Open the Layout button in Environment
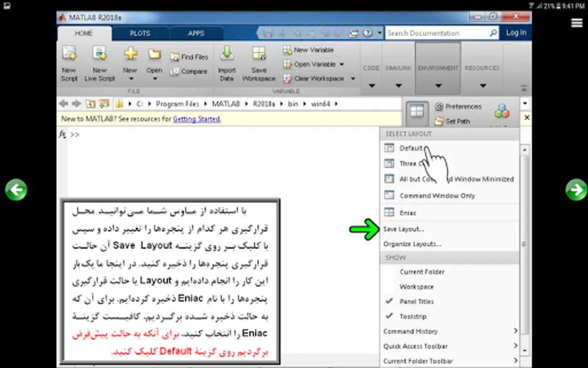Screen dimensions: 588x368 coord(417,113)
